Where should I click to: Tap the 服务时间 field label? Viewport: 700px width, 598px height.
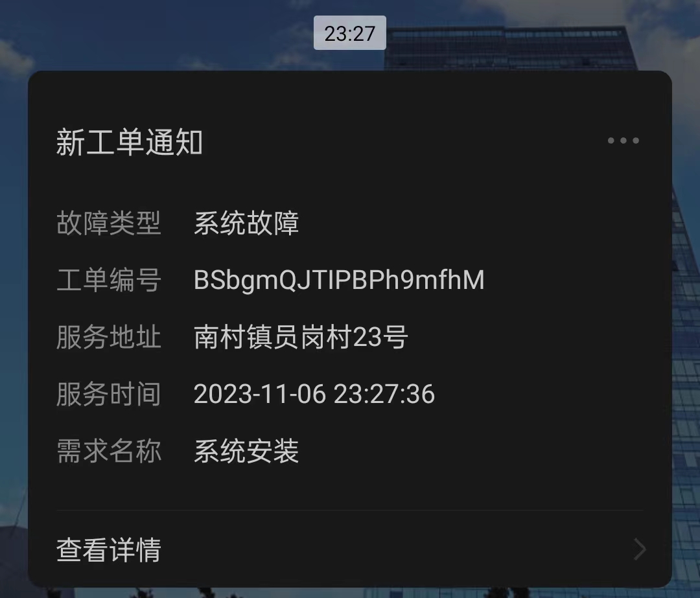tap(108, 394)
